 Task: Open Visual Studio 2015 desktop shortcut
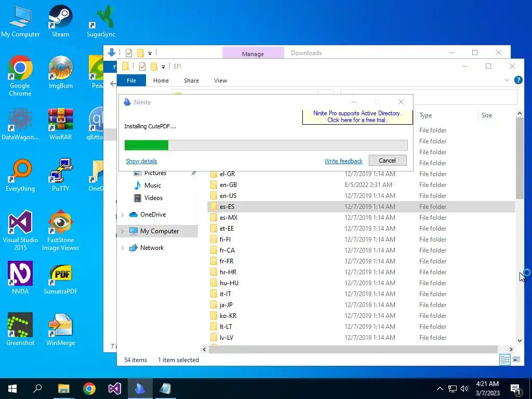tap(20, 230)
